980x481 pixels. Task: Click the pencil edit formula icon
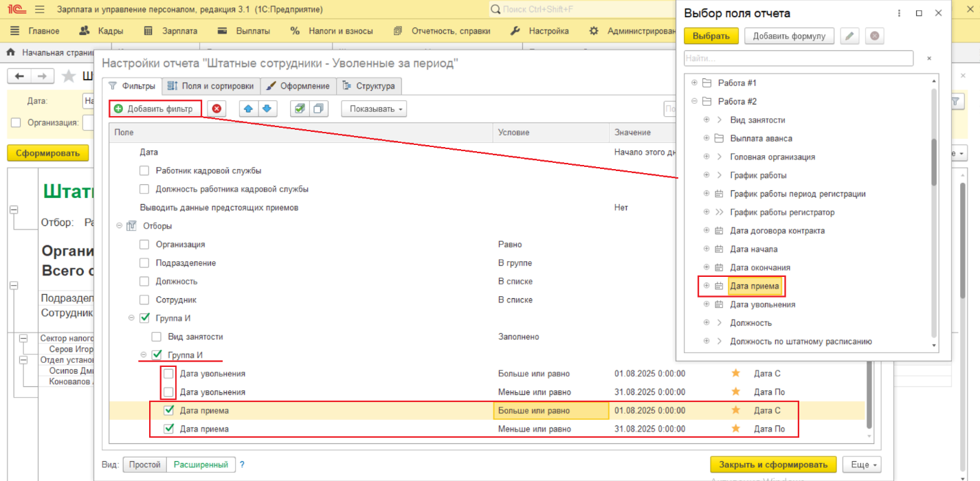850,36
